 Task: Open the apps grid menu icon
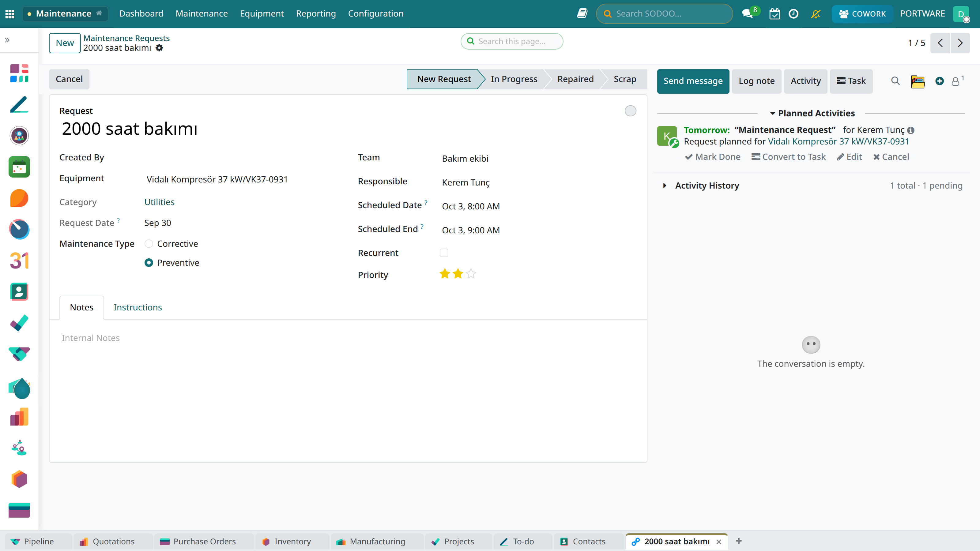[10, 14]
